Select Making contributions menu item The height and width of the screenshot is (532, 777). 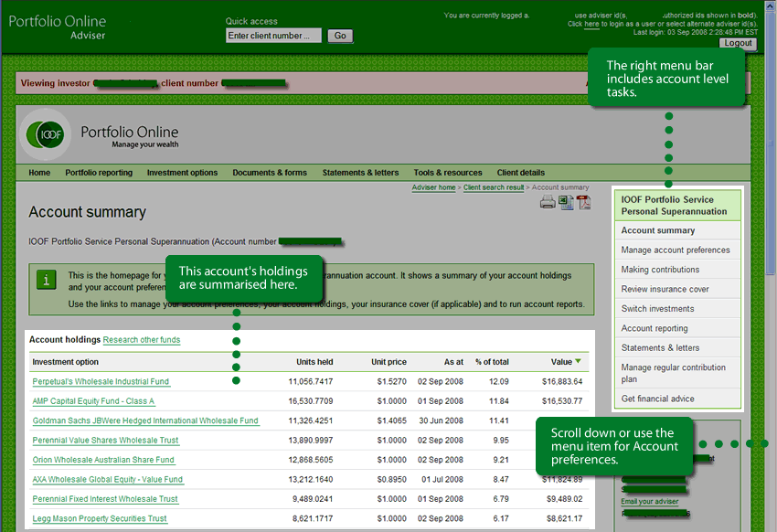click(677, 270)
